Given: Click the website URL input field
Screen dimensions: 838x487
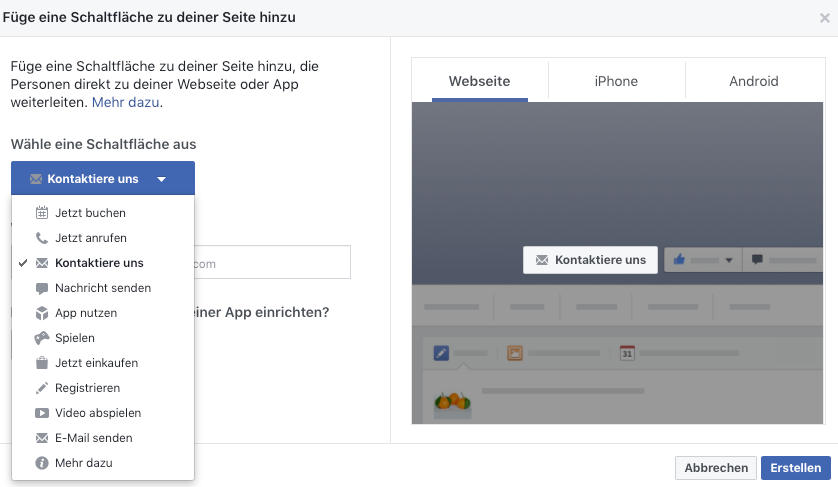Looking at the screenshot, I should (272, 262).
